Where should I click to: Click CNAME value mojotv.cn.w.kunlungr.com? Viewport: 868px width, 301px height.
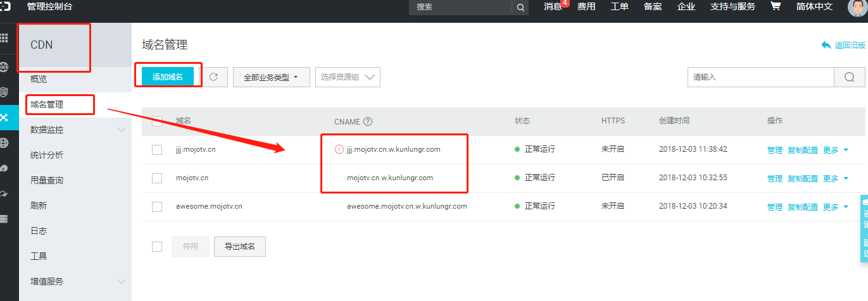point(390,178)
